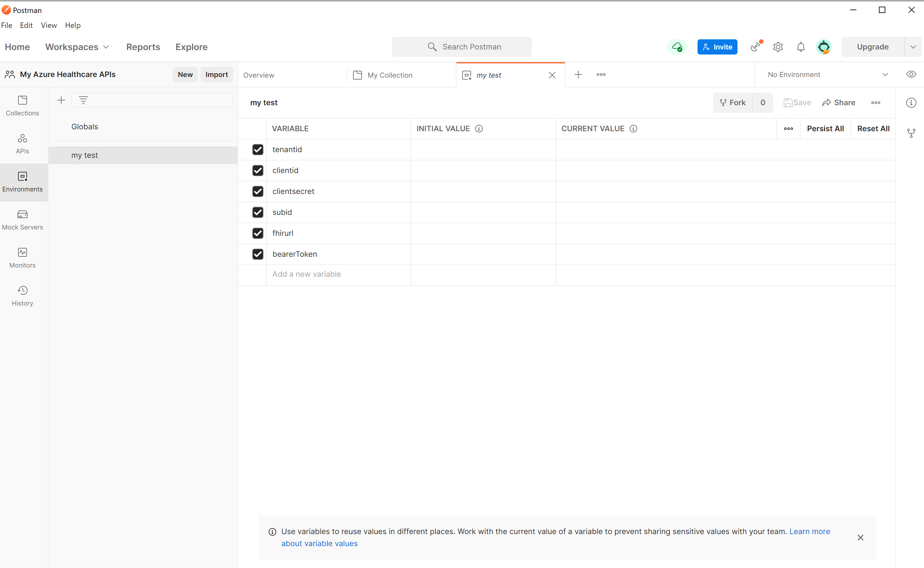The image size is (924, 568).
Task: Expand the arrow next to Upgrade
Action: pyautogui.click(x=913, y=47)
